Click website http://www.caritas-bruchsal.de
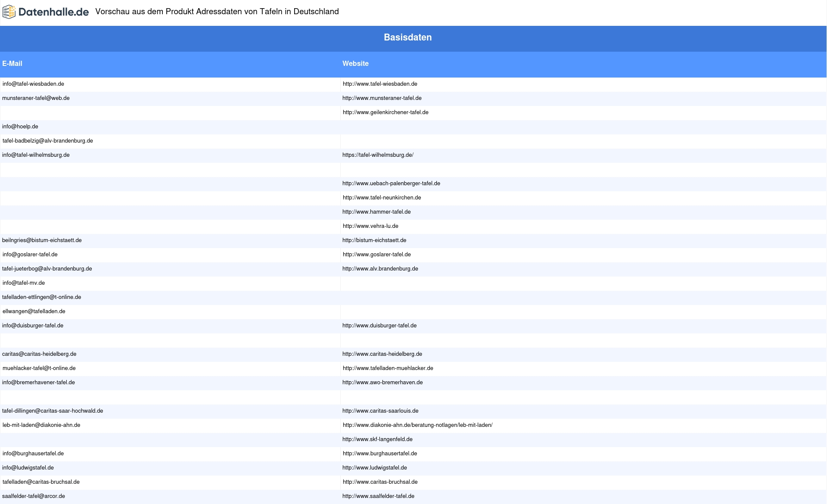 380,482
